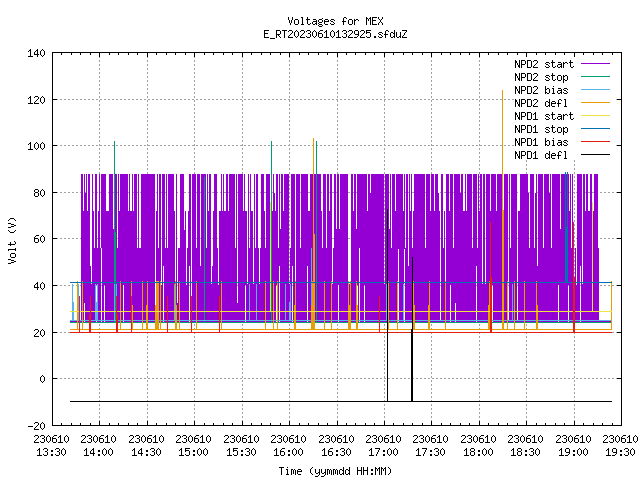Click the green NPD2 stop legend line
Viewport: 640px width, 480px height.
[595, 77]
